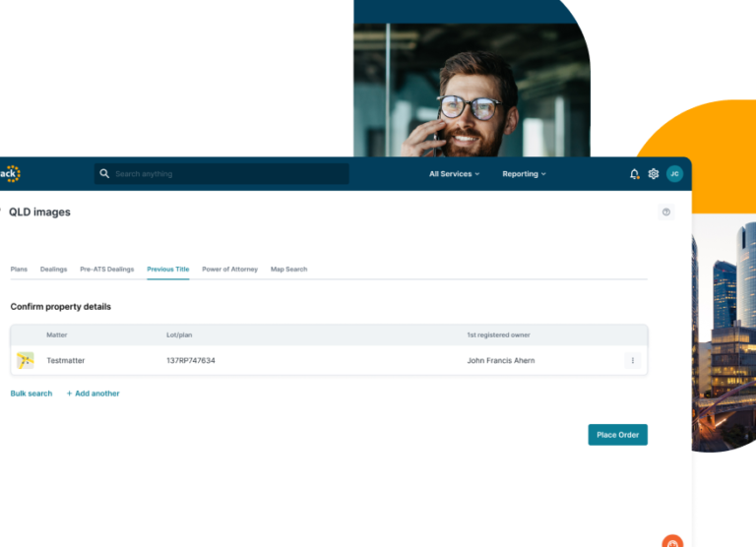
Task: Go to the Map Search tab
Action: 288,270
